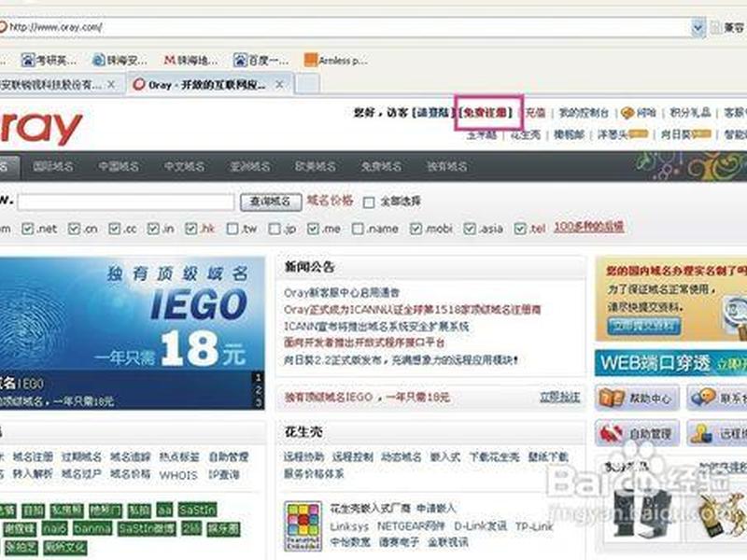Click the colorful embedded-vendor logo image
Image resolution: width=747 pixels, height=560 pixels.
303,525
